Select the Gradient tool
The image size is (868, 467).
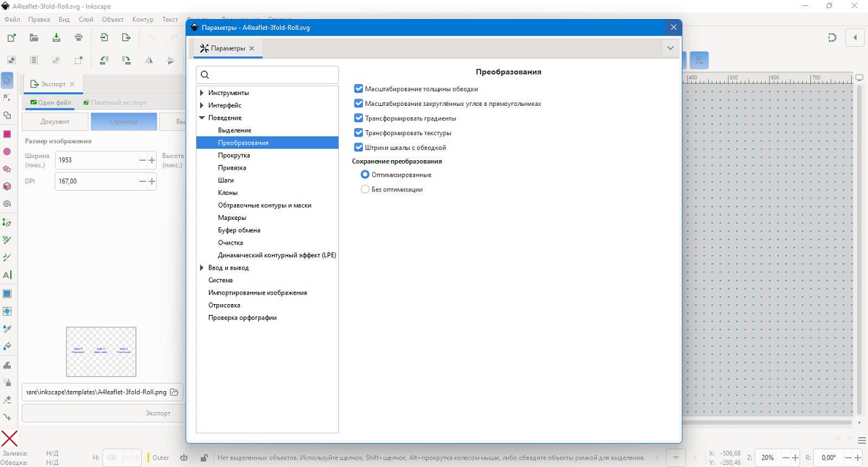pyautogui.click(x=7, y=294)
